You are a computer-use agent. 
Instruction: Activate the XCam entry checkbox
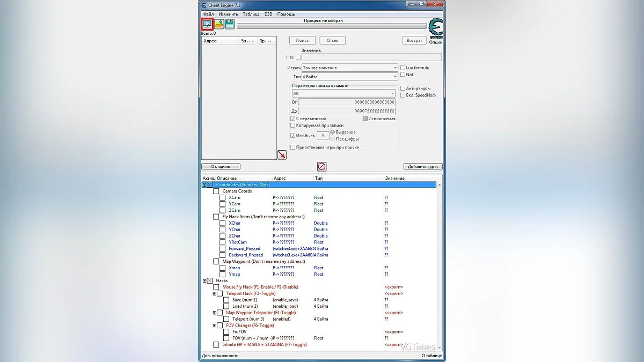pyautogui.click(x=223, y=197)
